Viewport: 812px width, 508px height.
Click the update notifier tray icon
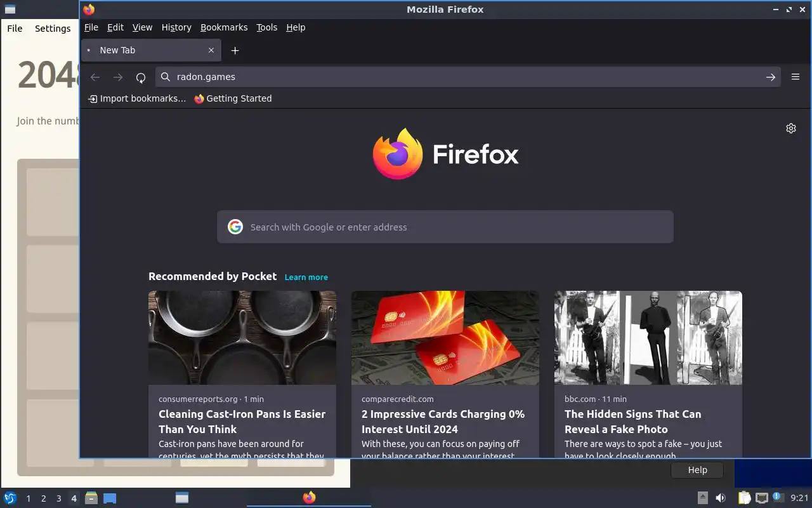[778, 497]
